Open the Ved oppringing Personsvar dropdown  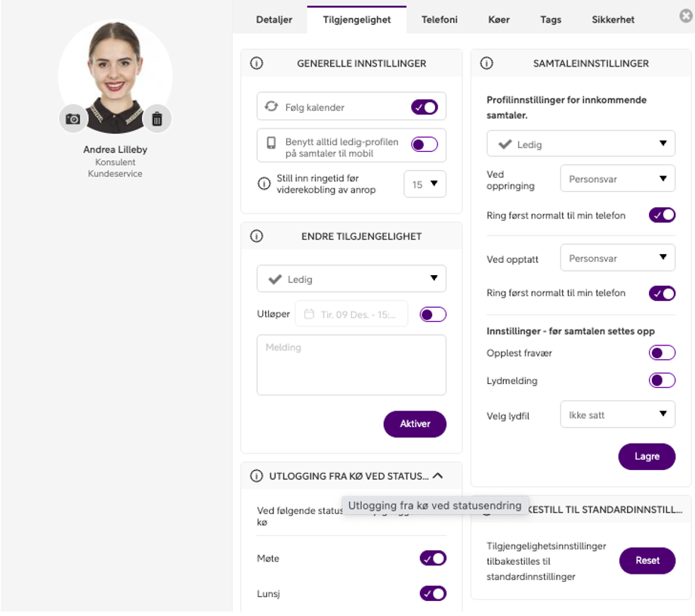click(617, 179)
